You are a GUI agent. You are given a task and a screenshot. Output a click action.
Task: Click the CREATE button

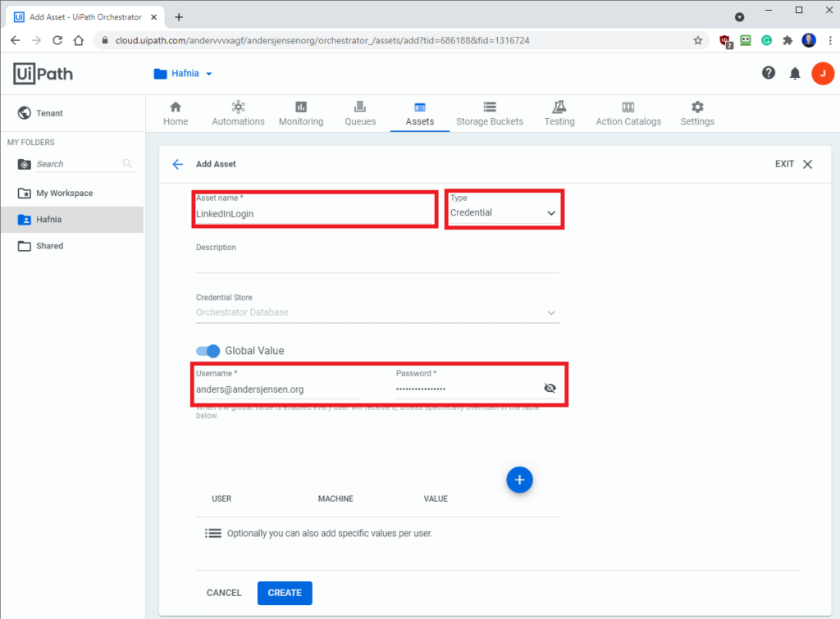tap(285, 593)
